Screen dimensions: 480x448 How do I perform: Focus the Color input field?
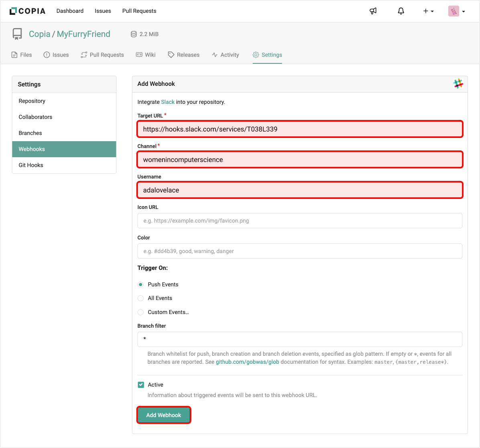tap(300, 251)
